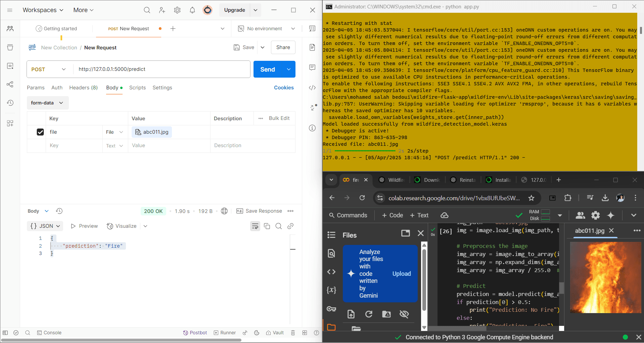Click Mount Drive icon in Colab Files

(x=386, y=314)
